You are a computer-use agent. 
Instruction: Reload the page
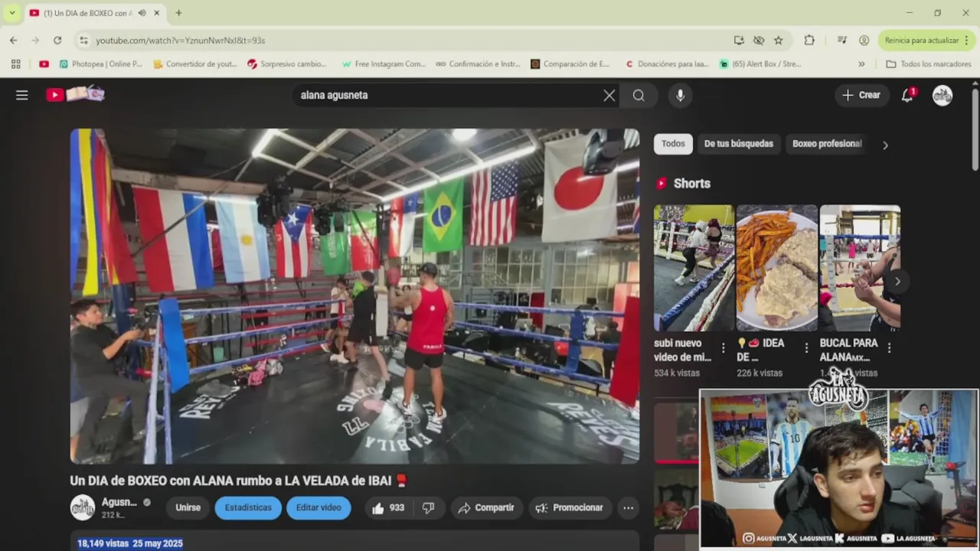click(x=57, y=40)
